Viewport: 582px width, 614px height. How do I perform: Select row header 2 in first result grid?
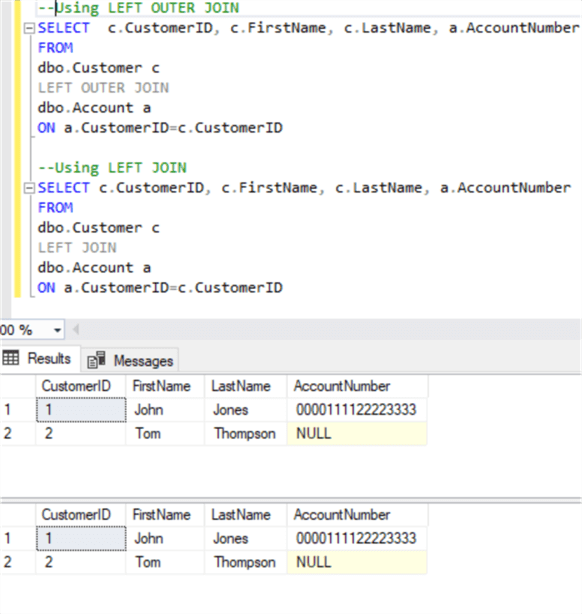(18, 433)
